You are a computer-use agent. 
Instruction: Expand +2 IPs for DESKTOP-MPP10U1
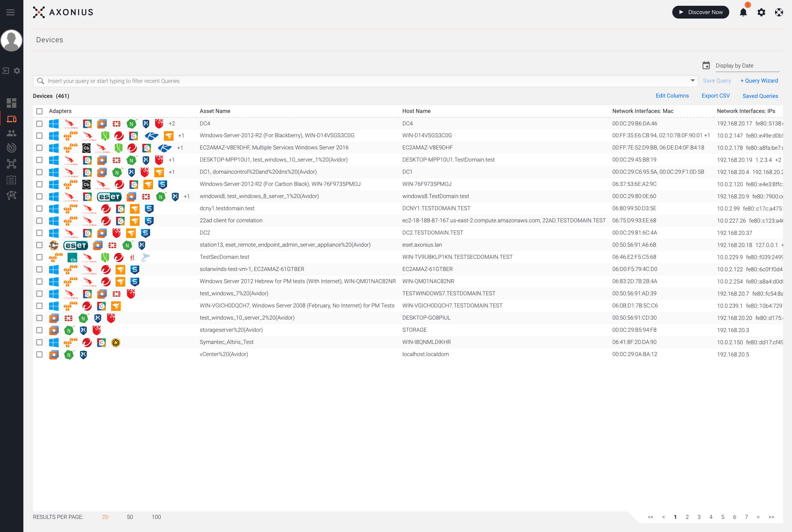coord(778,160)
